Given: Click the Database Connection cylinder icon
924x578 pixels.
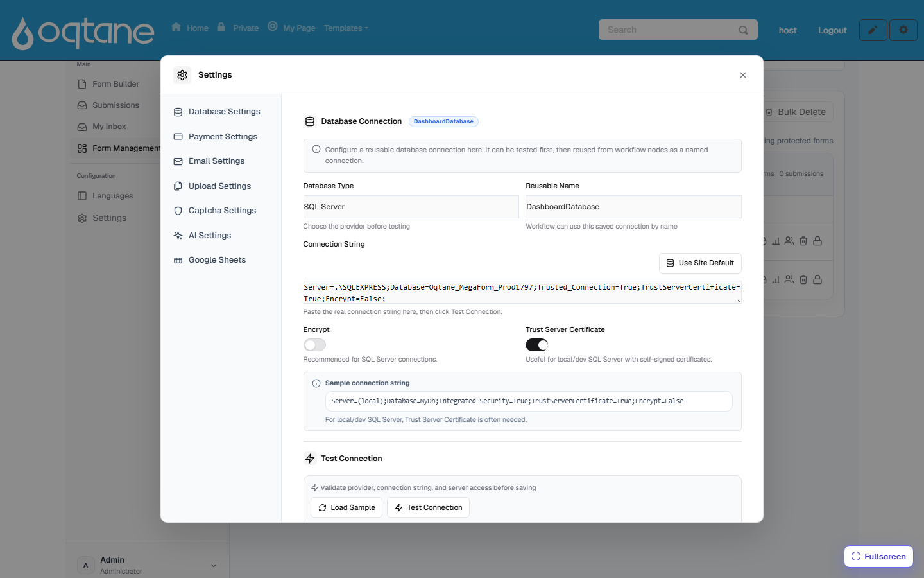Looking at the screenshot, I should coord(310,121).
